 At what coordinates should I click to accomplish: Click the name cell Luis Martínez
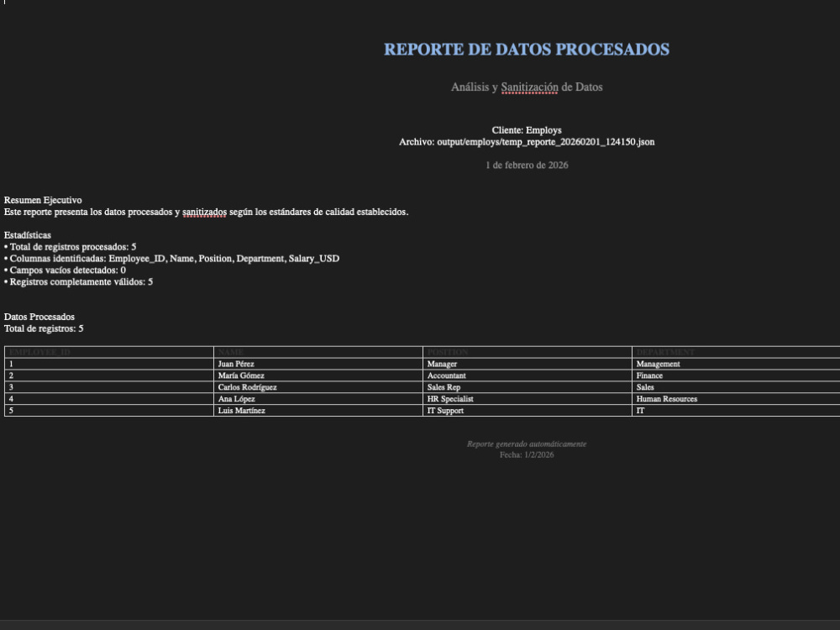pyautogui.click(x=318, y=411)
